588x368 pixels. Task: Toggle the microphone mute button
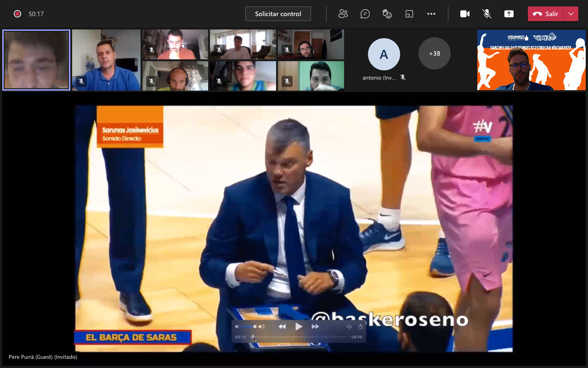click(x=487, y=14)
